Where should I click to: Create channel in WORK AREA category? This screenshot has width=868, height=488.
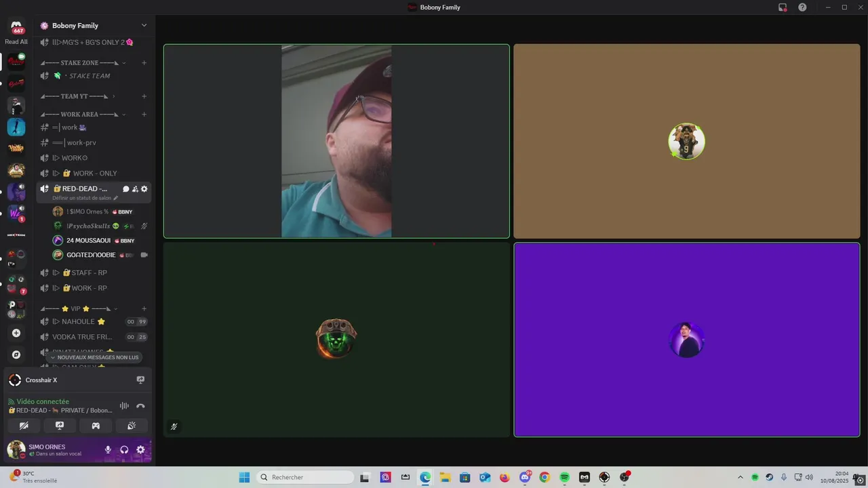tap(144, 115)
